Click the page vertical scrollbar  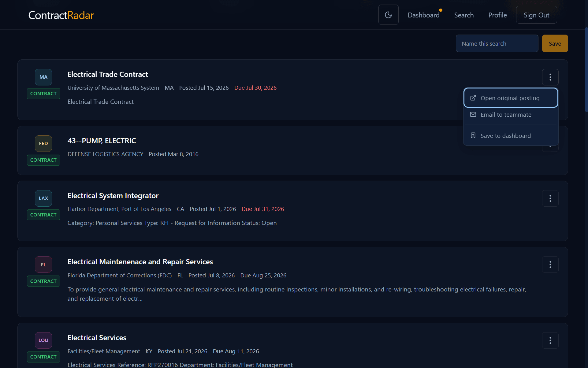click(x=586, y=70)
